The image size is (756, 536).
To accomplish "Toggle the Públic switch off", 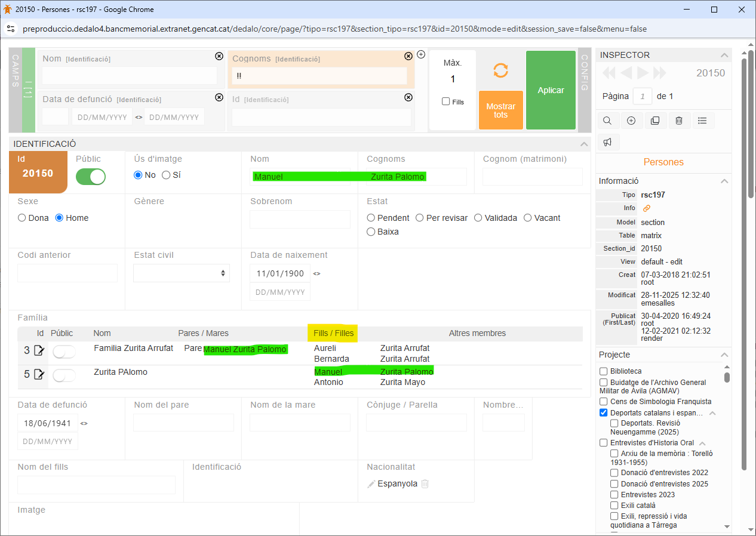I will [x=90, y=177].
